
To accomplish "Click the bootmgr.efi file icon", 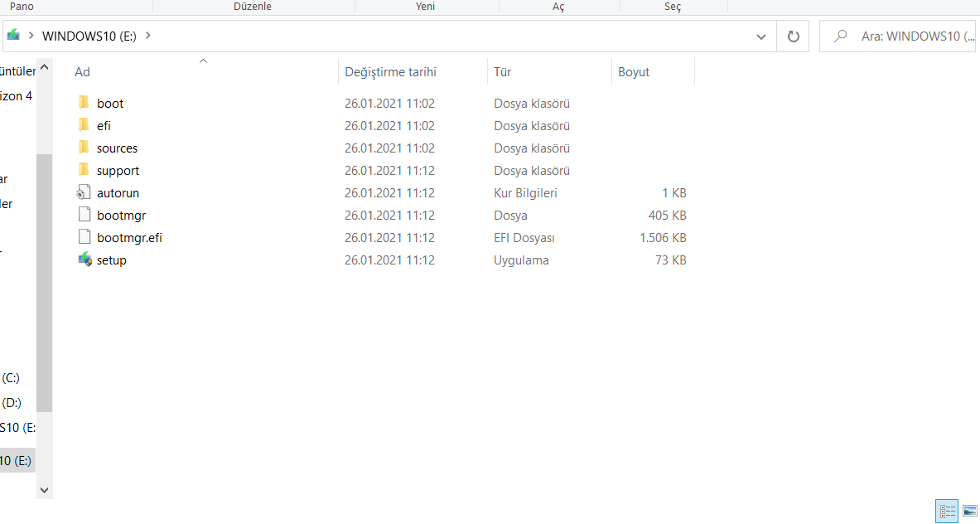I will [84, 237].
